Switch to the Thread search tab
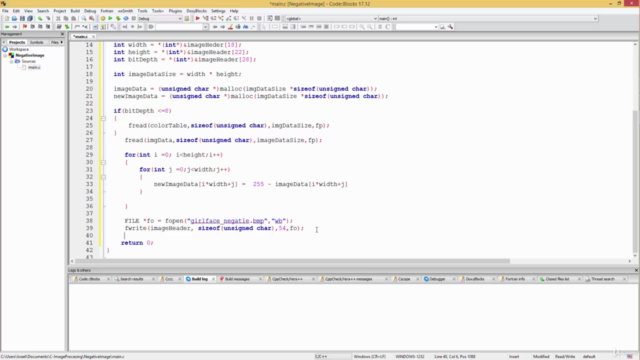 (x=603, y=279)
